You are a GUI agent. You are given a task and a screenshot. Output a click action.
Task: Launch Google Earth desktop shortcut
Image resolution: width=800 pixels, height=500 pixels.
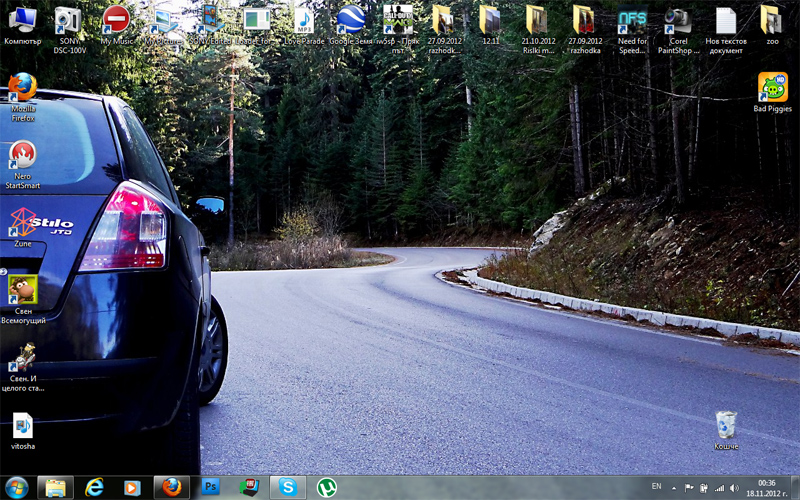pos(351,20)
